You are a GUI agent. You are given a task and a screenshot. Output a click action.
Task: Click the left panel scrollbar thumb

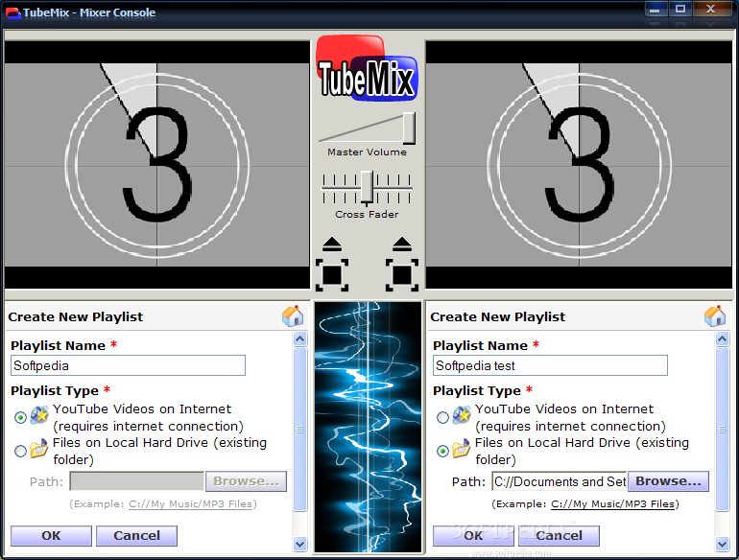(x=299, y=430)
